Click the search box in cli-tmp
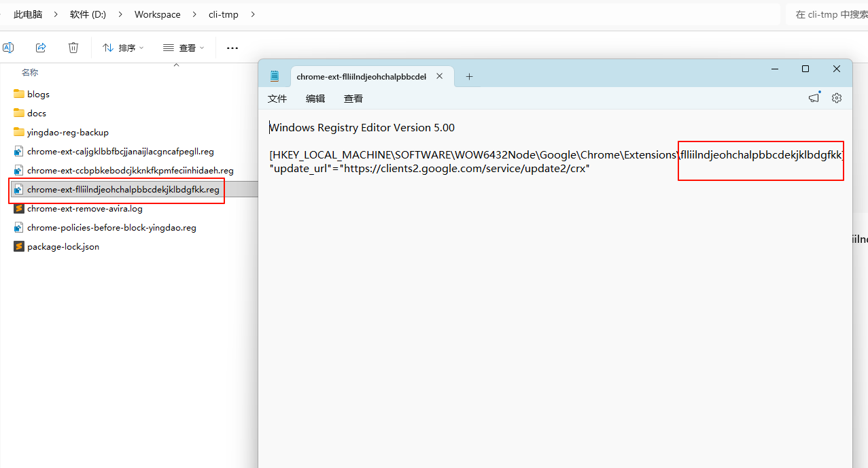 tap(827, 14)
